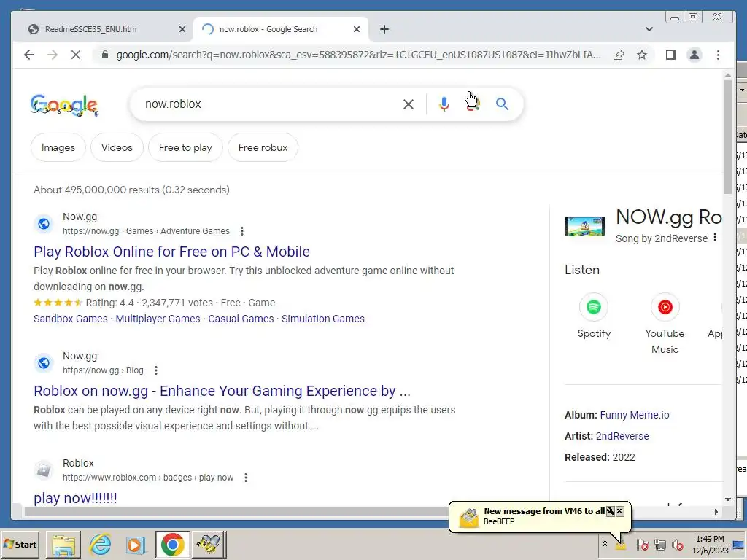This screenshot has height=560, width=747.
Task: Open Casual Games link
Action: coord(241,319)
